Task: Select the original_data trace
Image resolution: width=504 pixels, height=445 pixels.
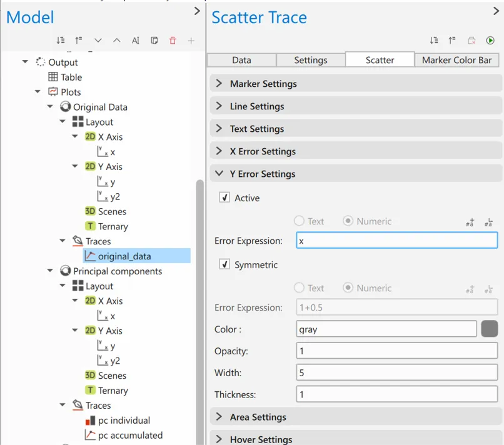Action: (136, 256)
